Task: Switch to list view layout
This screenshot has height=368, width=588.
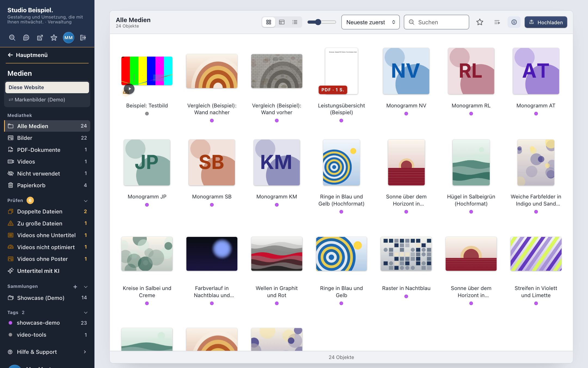Action: pyautogui.click(x=295, y=22)
